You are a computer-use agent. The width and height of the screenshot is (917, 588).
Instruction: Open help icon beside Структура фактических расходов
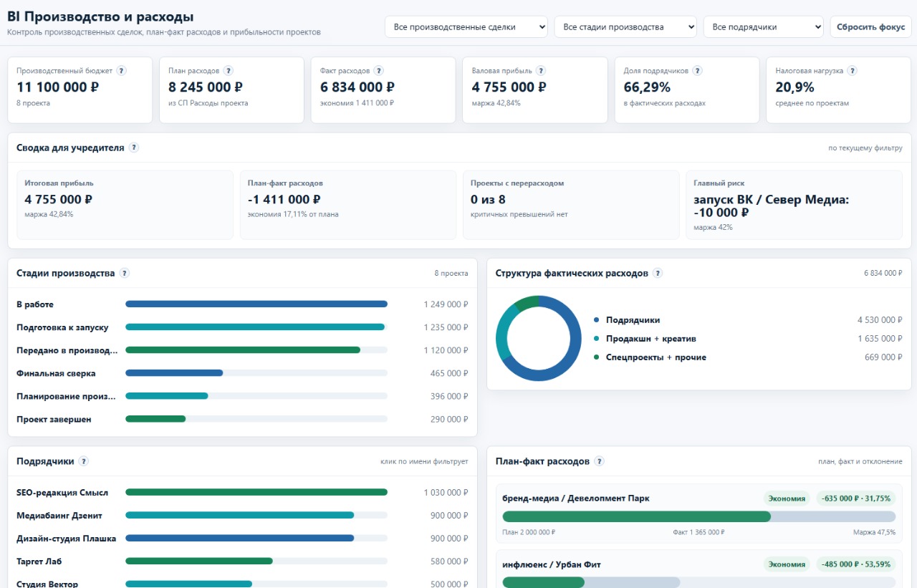(x=658, y=274)
